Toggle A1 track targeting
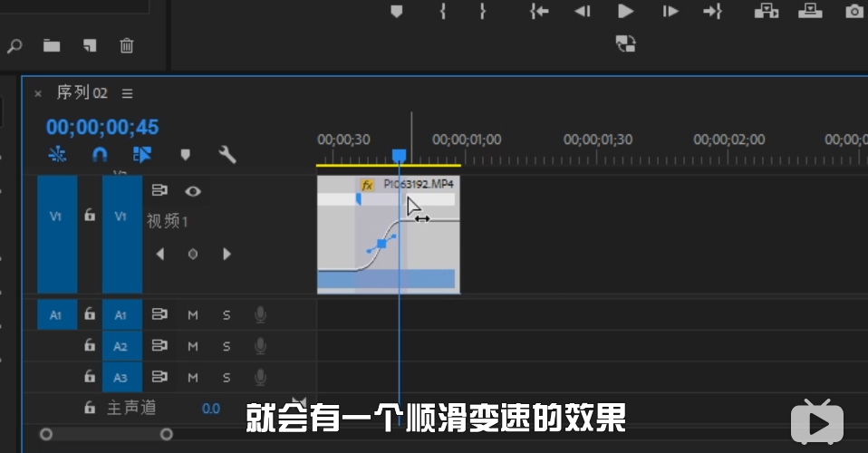 point(122,315)
